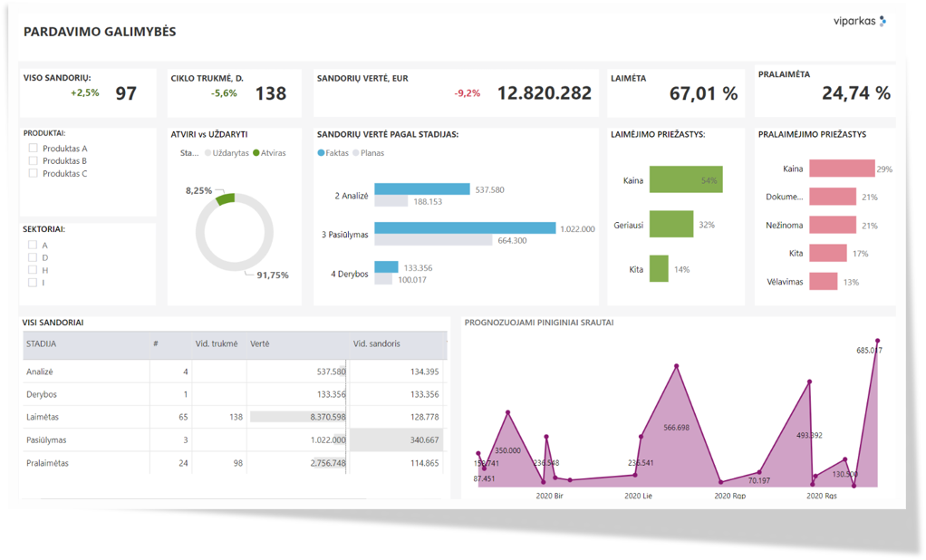Viewport: 926px width, 560px height.
Task: Click the 566.698 peak data point
Action: click(x=676, y=366)
